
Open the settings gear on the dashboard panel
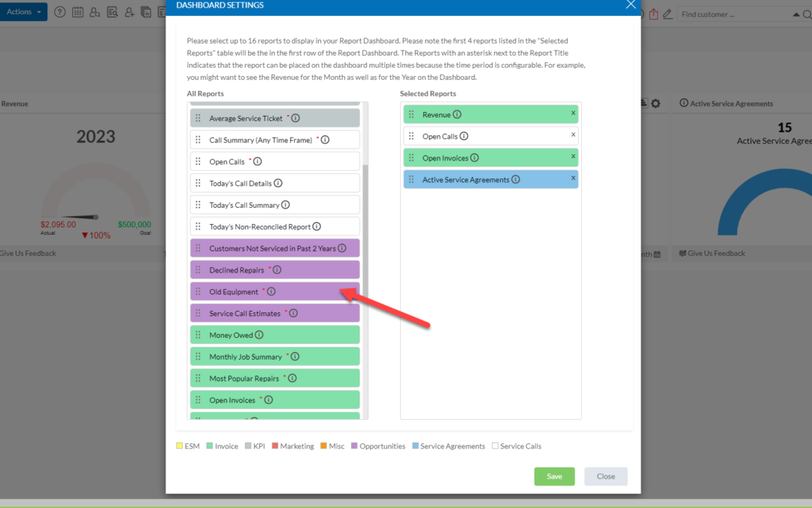coord(656,103)
